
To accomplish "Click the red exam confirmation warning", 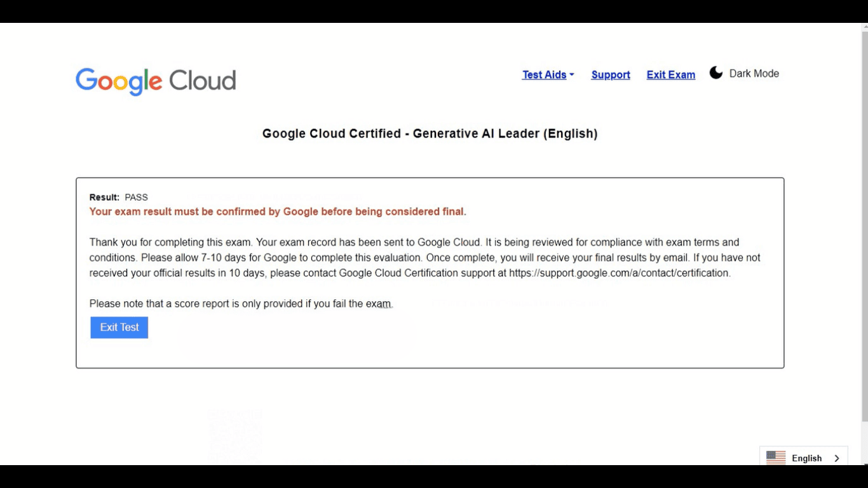I will click(278, 212).
